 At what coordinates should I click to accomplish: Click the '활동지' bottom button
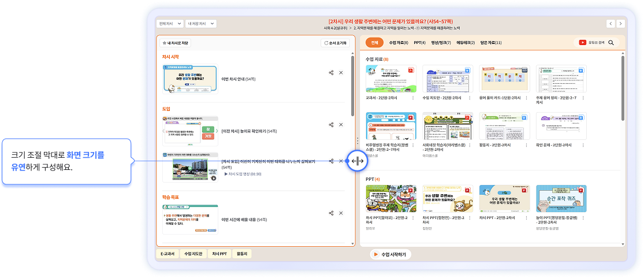242,254
